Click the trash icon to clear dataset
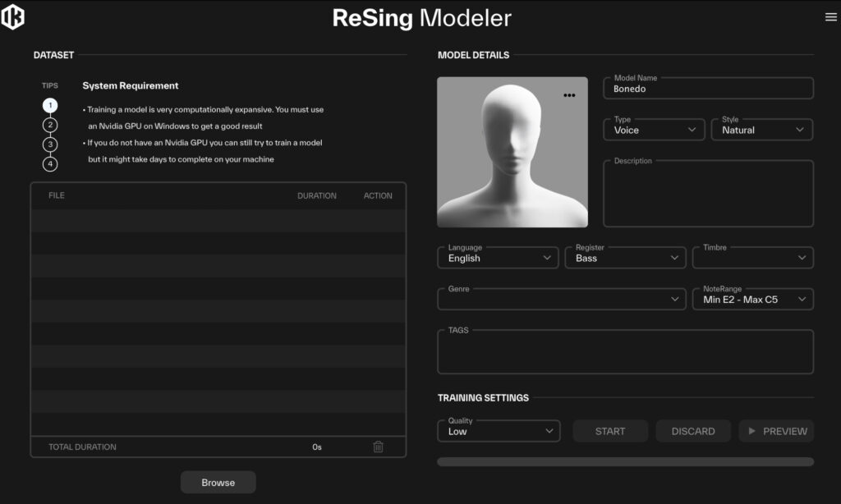Viewport: 841px width, 504px height. click(x=378, y=447)
